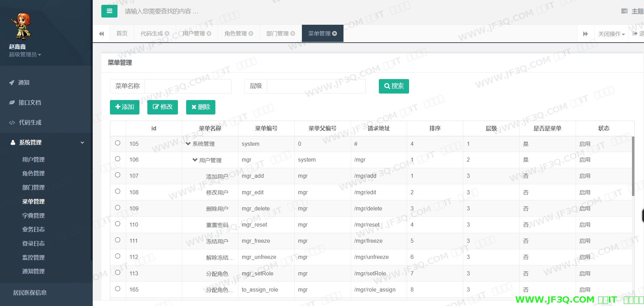Select the radio button for row 112
Viewport: 644px width, 306px height.
pos(117,256)
